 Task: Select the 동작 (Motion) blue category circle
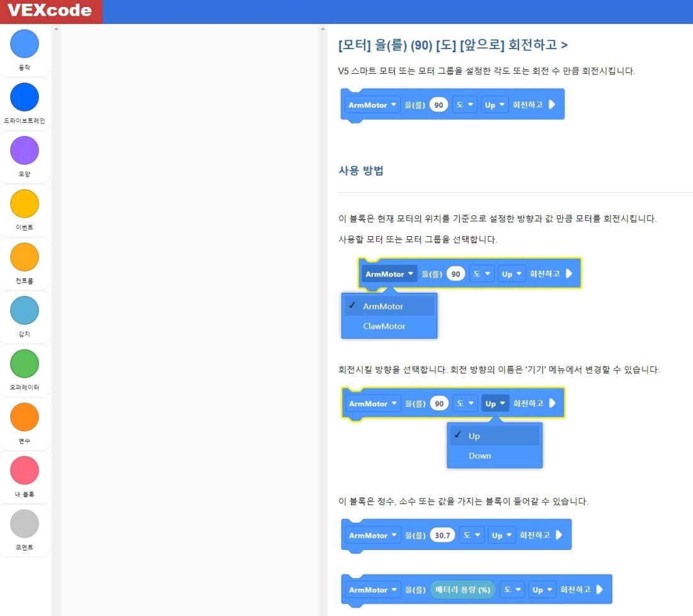coord(25,43)
